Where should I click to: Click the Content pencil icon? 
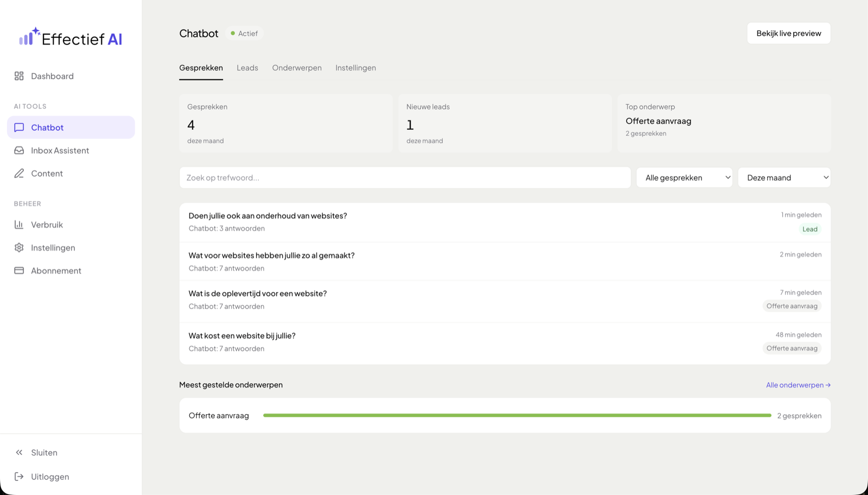[19, 173]
